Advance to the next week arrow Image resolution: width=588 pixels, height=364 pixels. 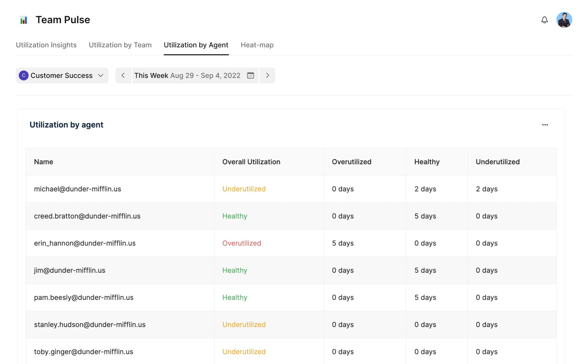pos(267,75)
